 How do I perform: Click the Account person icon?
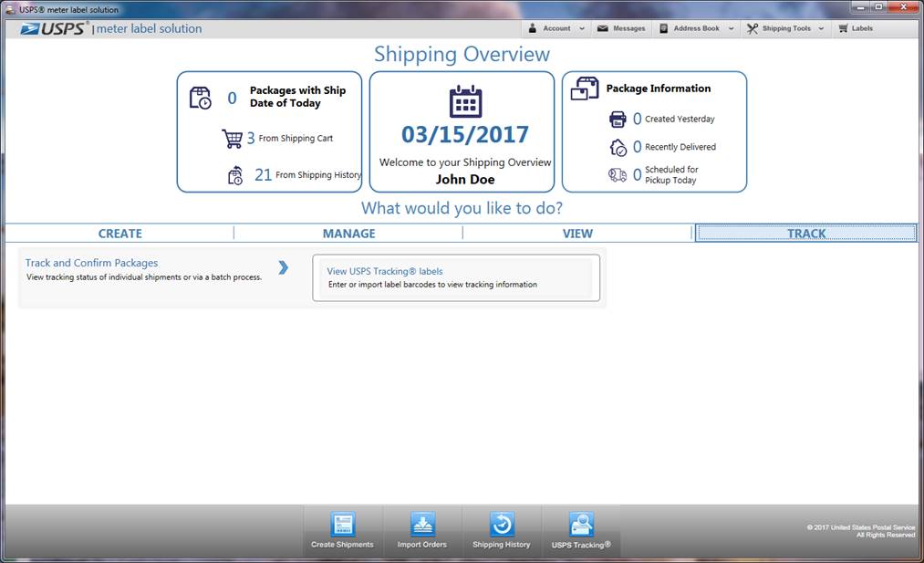tap(532, 28)
